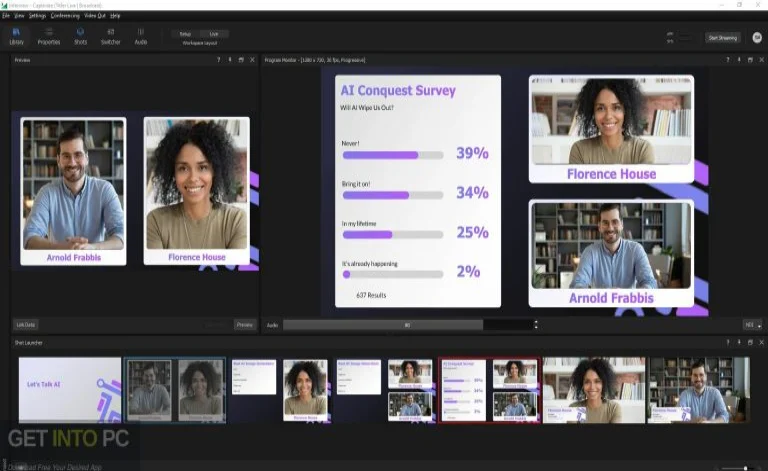Click the Link Data button
768x471 pixels.
point(25,325)
